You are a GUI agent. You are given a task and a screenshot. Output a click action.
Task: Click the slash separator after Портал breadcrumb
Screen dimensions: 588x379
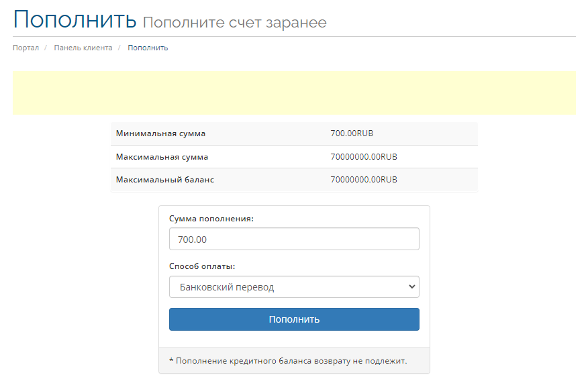pos(46,48)
